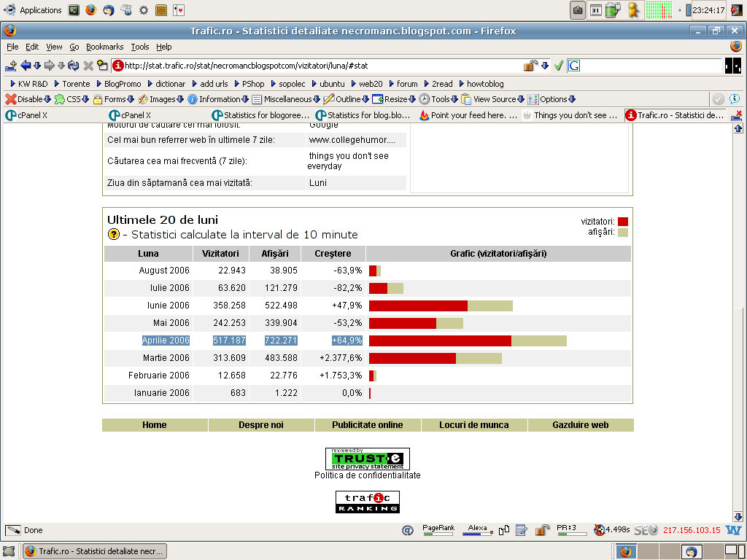
Task: Open the BlogPromo bookmark folder
Action: tap(119, 84)
